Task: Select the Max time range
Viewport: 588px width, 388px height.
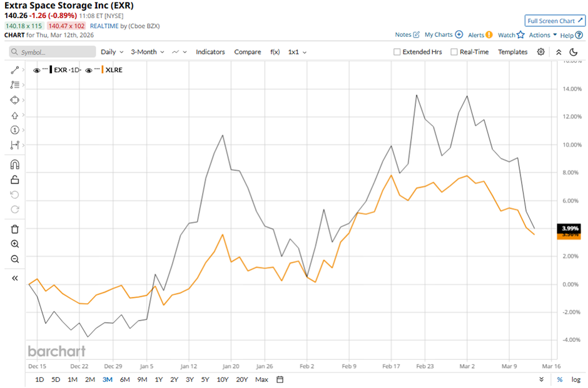Action: coord(261,379)
